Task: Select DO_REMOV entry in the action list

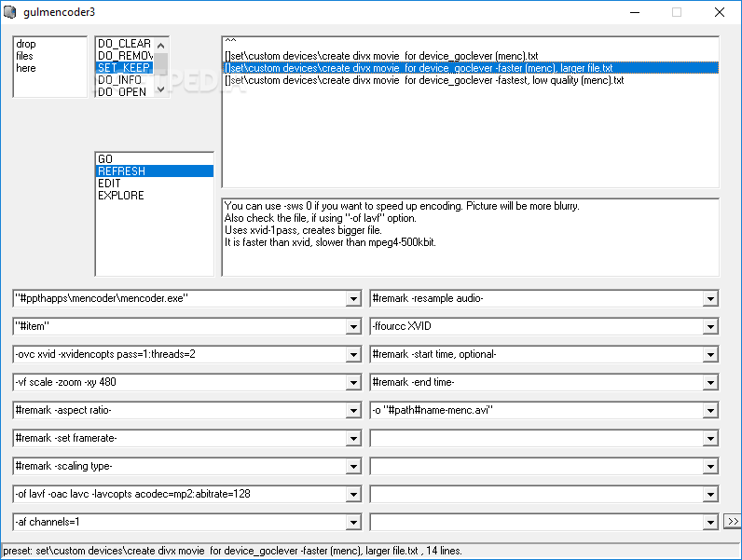Action: coord(125,56)
